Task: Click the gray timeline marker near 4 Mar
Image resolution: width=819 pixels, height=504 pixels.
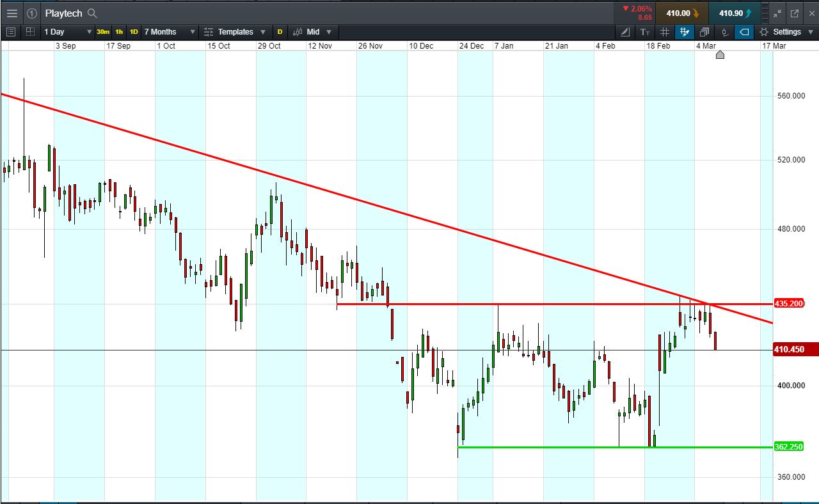Action: point(720,54)
